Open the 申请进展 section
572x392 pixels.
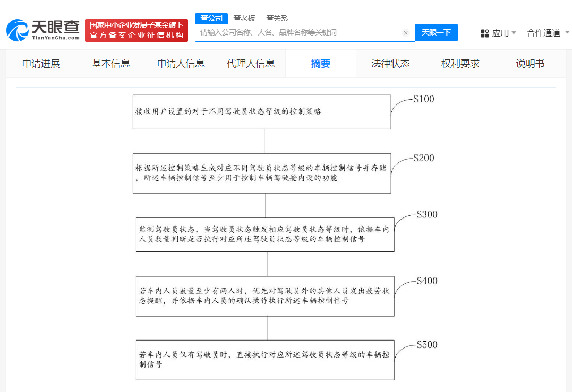click(x=41, y=63)
